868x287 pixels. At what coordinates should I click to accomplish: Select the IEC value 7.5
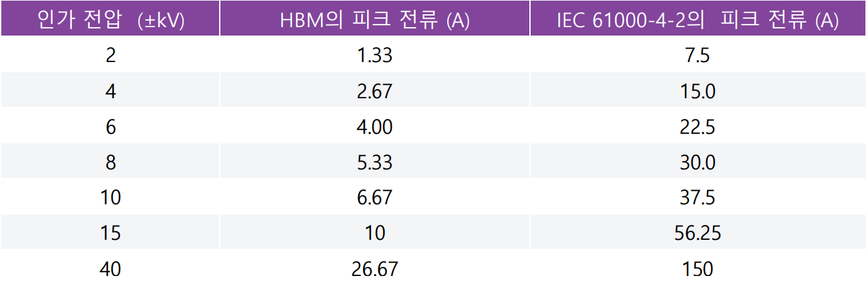click(x=698, y=56)
